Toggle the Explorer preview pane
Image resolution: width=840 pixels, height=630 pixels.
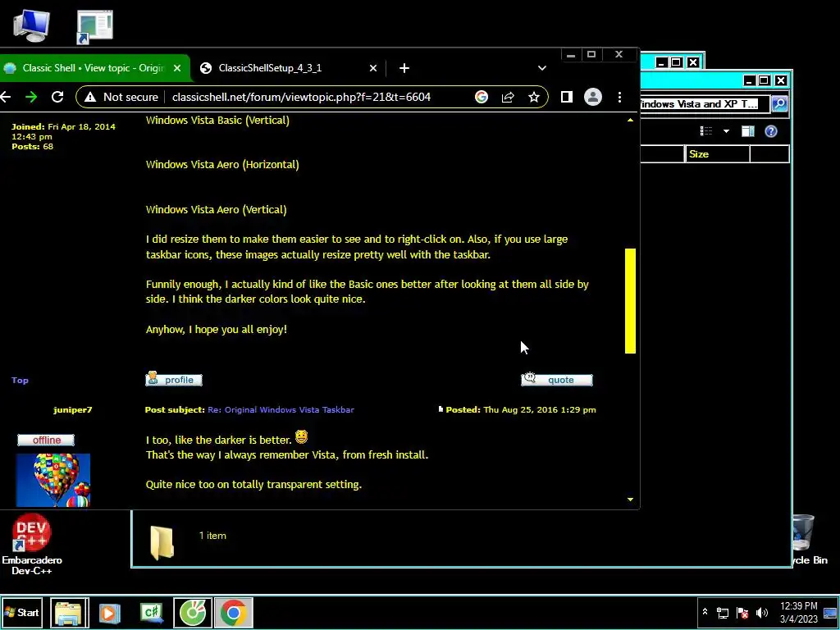pos(748,131)
